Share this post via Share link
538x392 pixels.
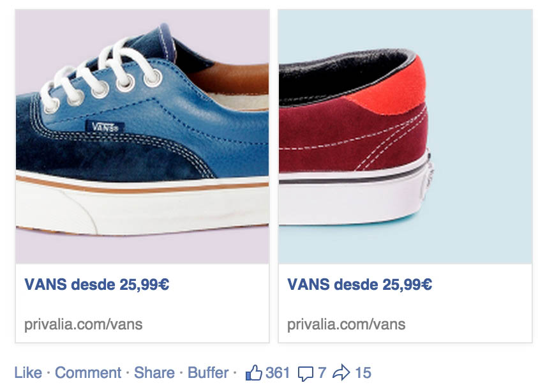(154, 373)
